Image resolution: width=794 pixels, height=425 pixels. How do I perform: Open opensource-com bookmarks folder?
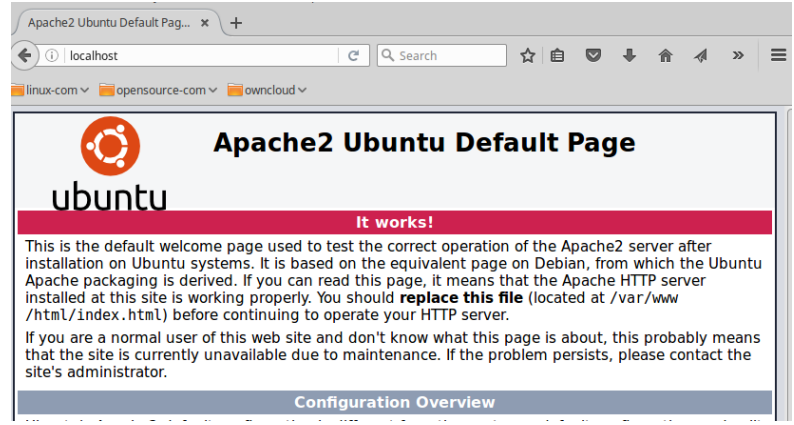[x=158, y=90]
